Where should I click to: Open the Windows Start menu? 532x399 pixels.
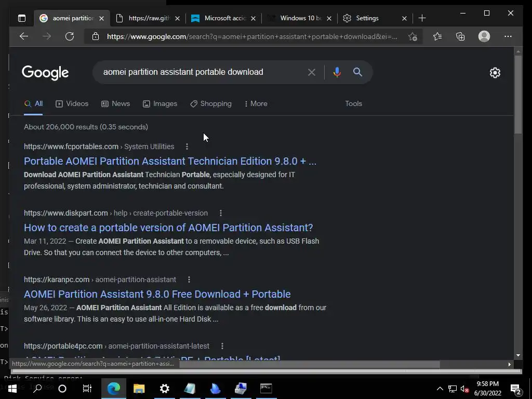[12, 389]
